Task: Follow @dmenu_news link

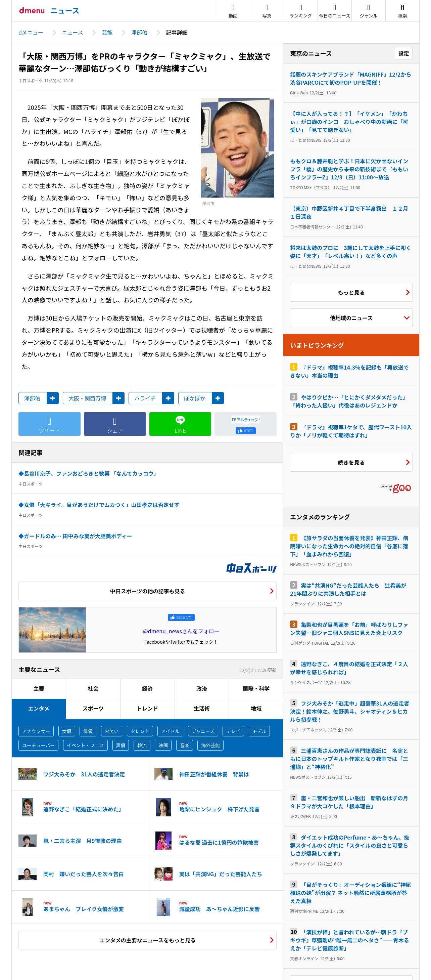Action: click(x=181, y=631)
